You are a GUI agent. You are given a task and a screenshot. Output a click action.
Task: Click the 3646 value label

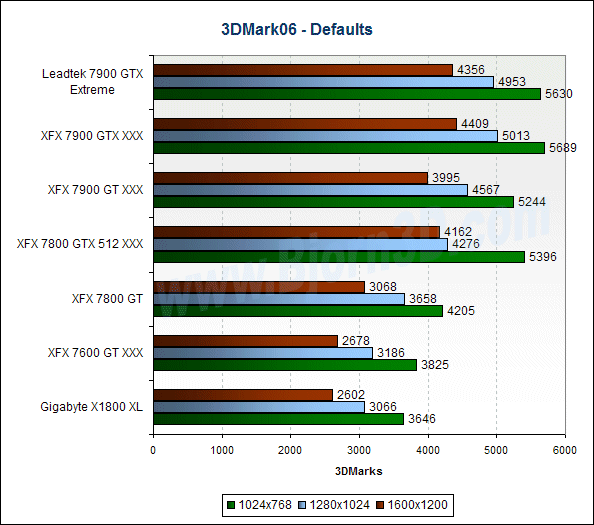tap(422, 419)
